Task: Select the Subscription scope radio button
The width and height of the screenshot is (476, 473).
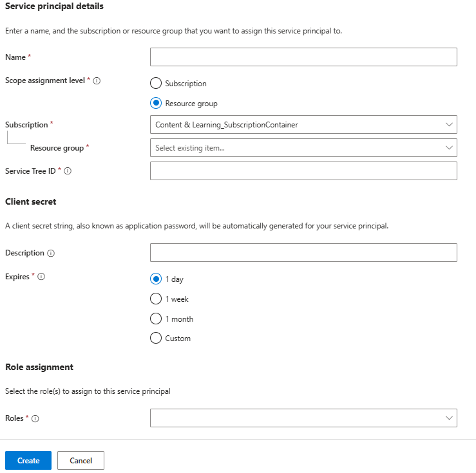Action: (155, 84)
